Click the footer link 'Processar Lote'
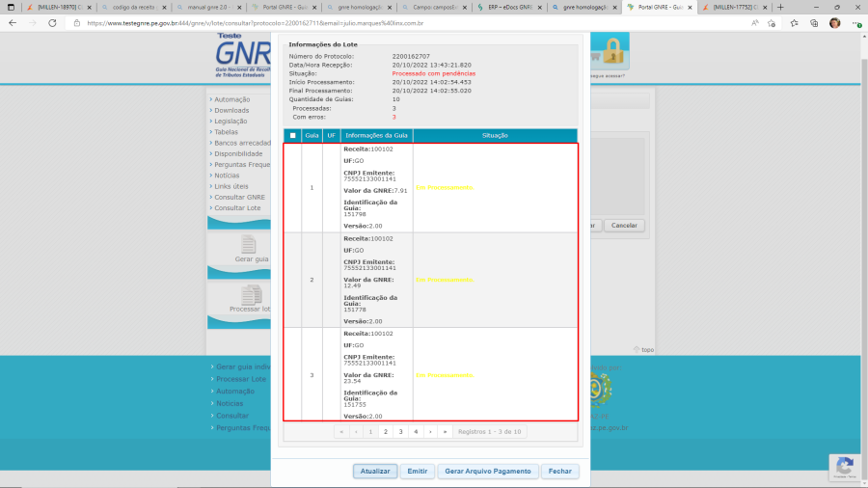Screen dimensions: 868x488 point(241,379)
